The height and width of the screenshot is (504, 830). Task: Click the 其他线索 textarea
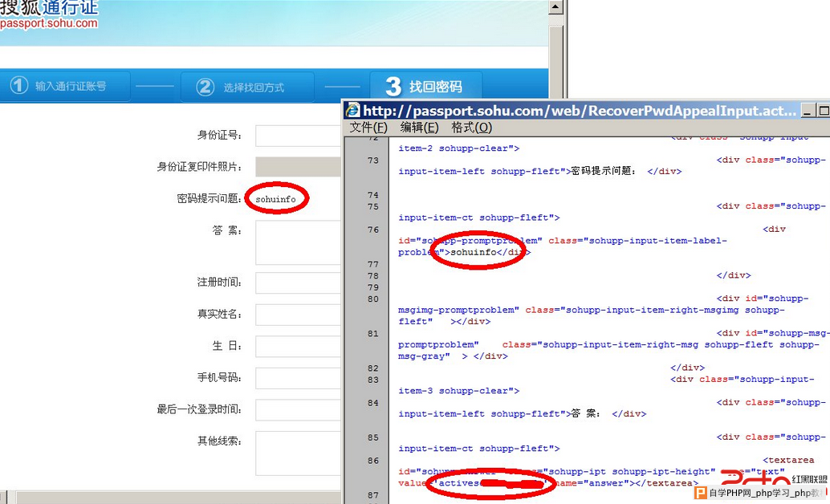click(x=299, y=453)
